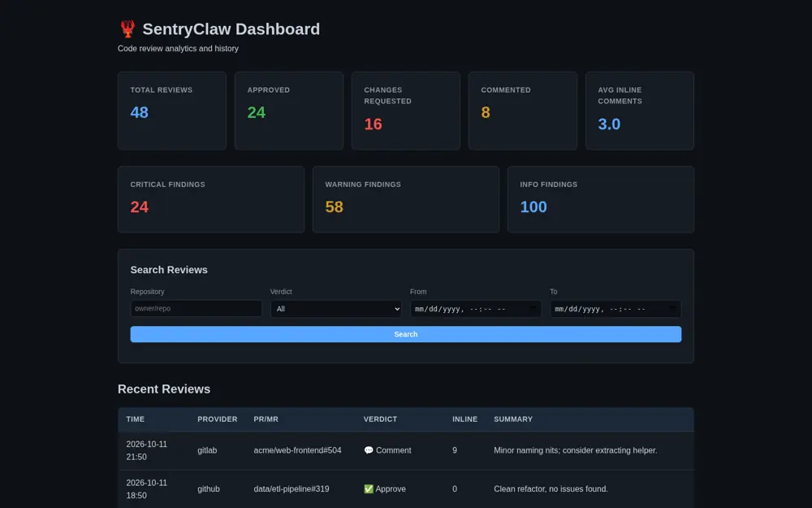Screen dimensions: 812x508
Task: Focus the Repository owner/repo input field
Action: point(196,308)
